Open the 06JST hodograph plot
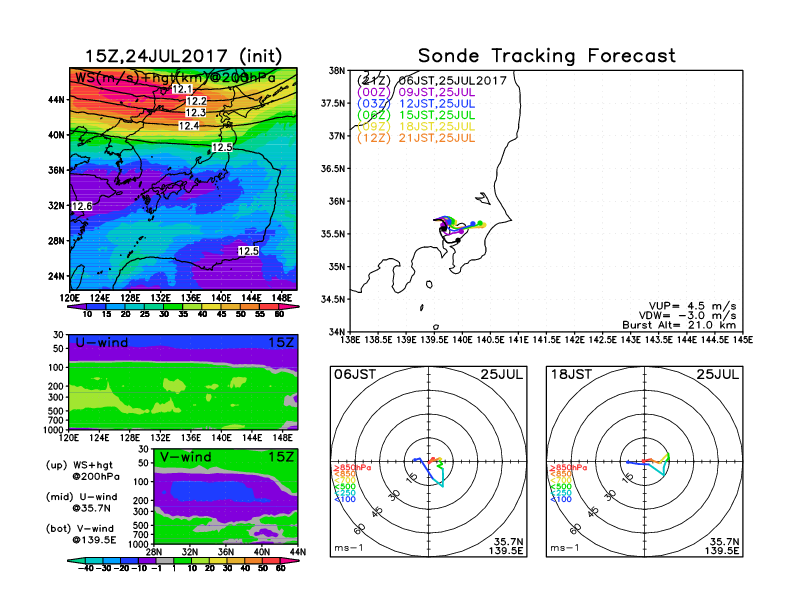 pyautogui.click(x=429, y=462)
